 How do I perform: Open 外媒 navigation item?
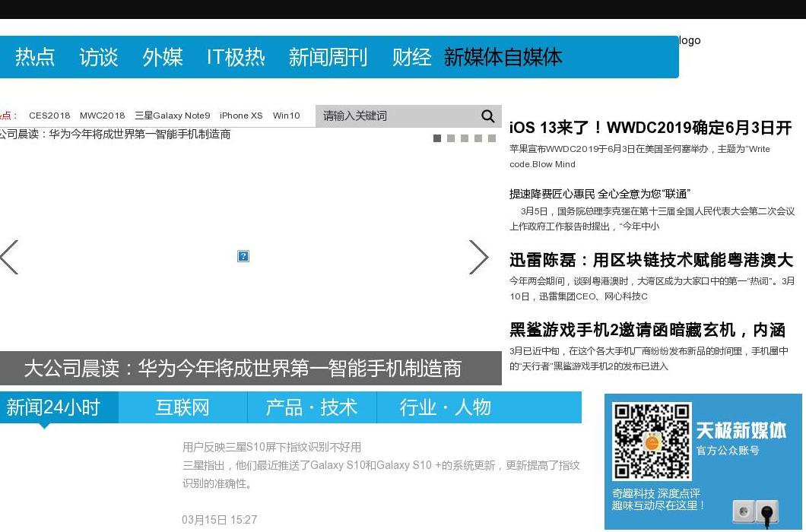point(163,57)
